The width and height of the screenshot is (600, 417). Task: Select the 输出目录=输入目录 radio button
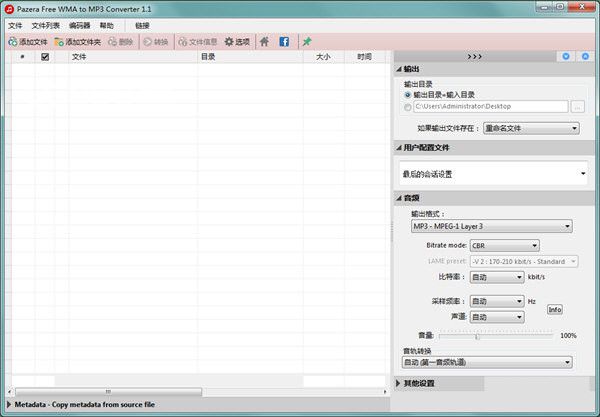click(x=407, y=95)
